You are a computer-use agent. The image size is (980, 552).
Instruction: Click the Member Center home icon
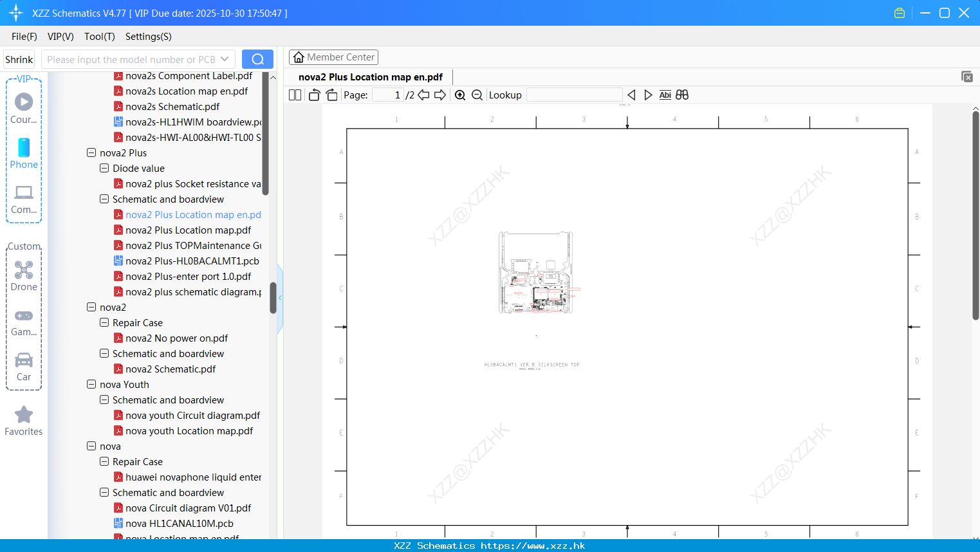[299, 57]
